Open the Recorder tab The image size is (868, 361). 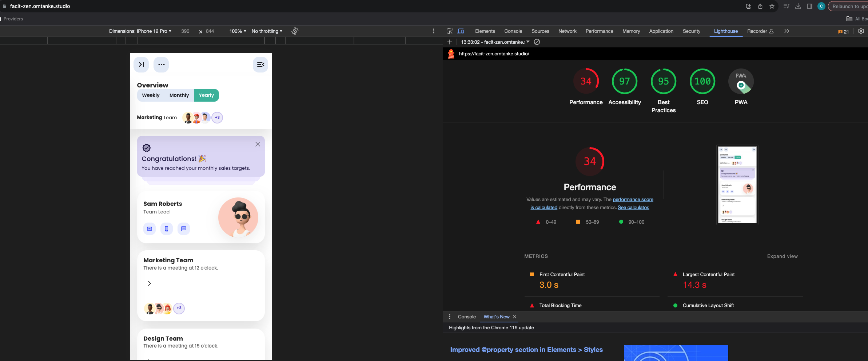tap(760, 31)
